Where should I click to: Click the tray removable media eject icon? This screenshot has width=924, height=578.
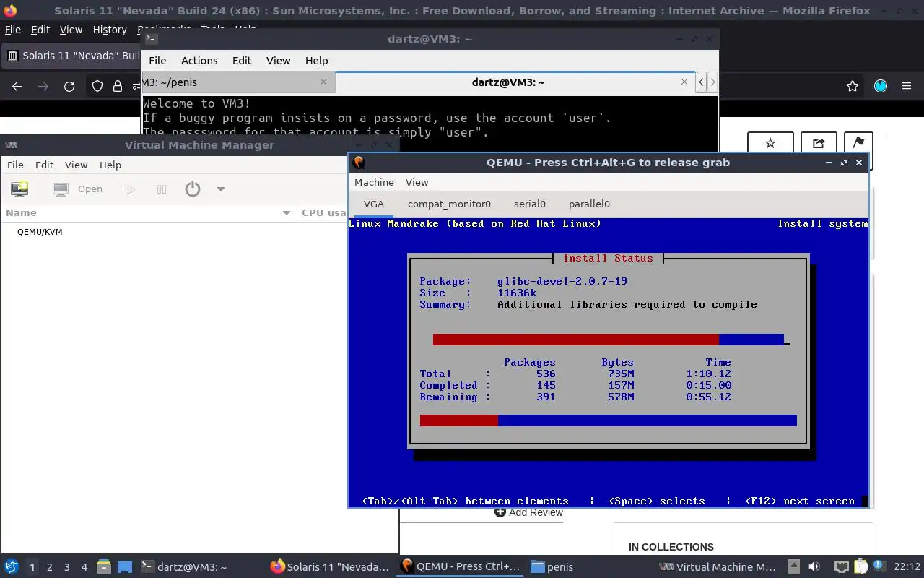point(793,567)
